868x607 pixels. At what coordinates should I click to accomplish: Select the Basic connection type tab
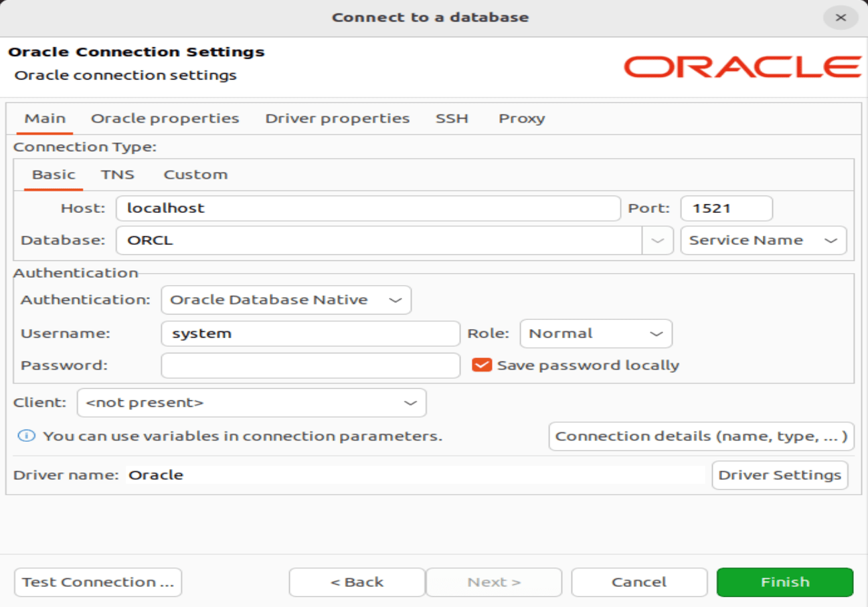pyautogui.click(x=54, y=175)
